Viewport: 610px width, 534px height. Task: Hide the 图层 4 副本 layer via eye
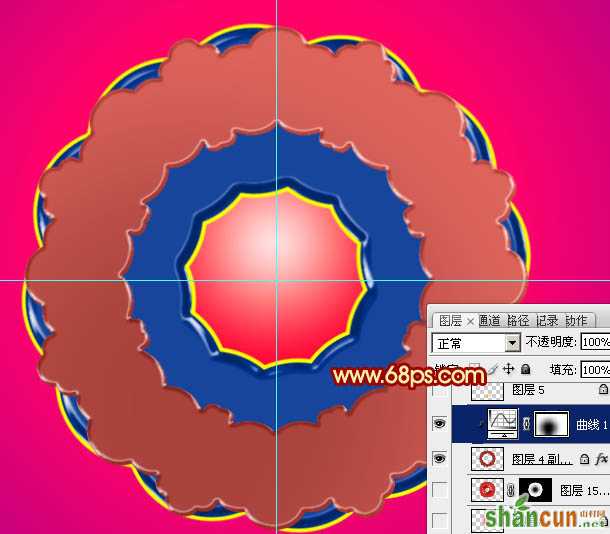[440, 459]
